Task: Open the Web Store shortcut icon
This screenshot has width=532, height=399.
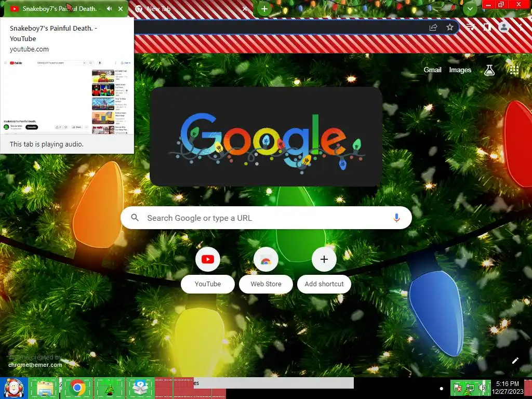Action: (x=266, y=259)
